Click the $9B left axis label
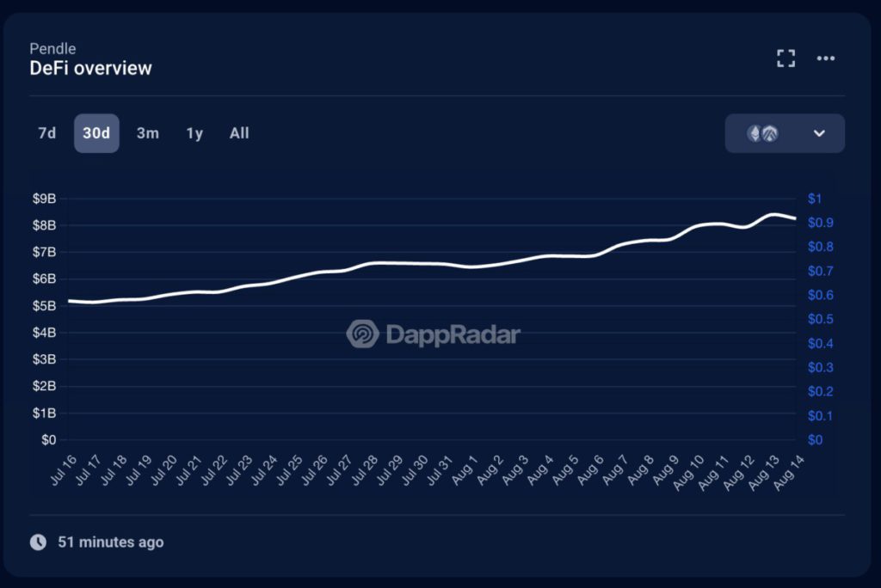The height and width of the screenshot is (588, 881). pos(44,199)
